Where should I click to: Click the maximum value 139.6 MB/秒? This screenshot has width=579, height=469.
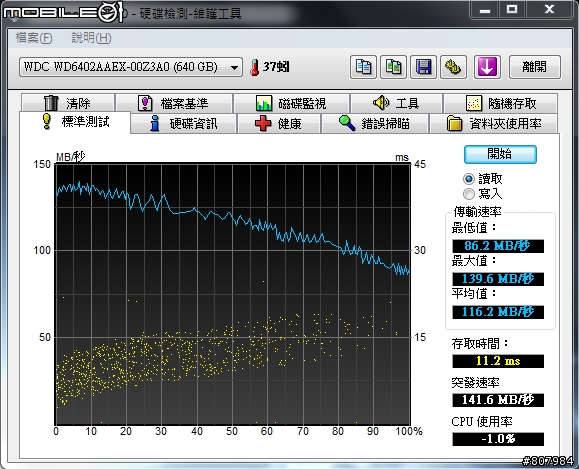[x=498, y=279]
